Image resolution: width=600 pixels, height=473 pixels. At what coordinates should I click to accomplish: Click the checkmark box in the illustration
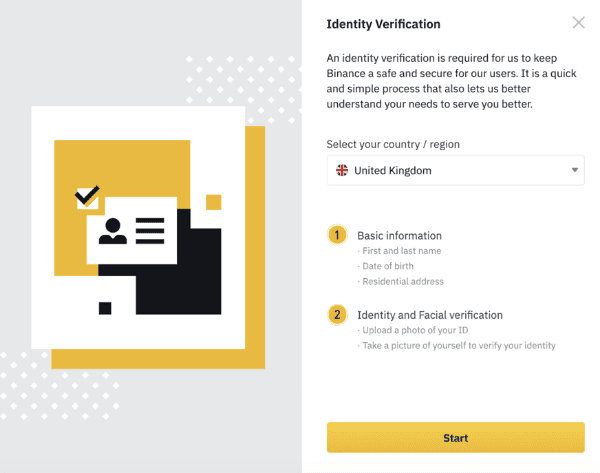tap(87, 197)
